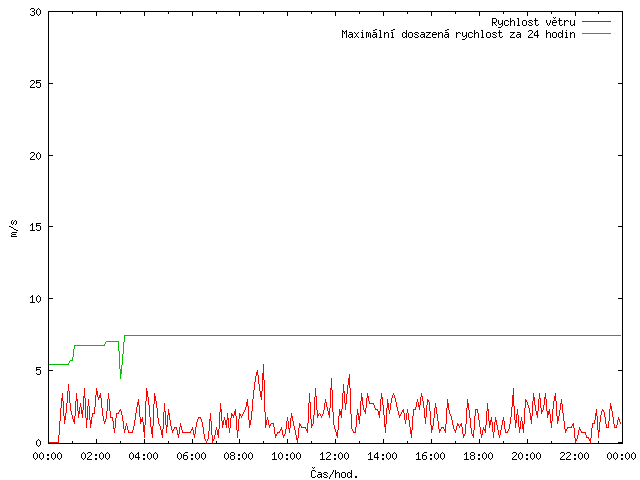Click the 'm/s' y-axis label
Screen dimensions: 640x480
pos(13,228)
